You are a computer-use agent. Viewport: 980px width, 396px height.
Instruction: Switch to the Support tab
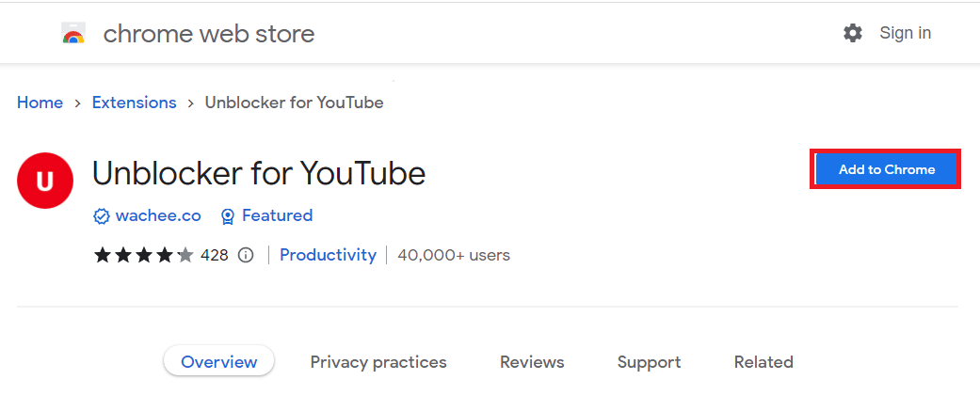pos(649,361)
